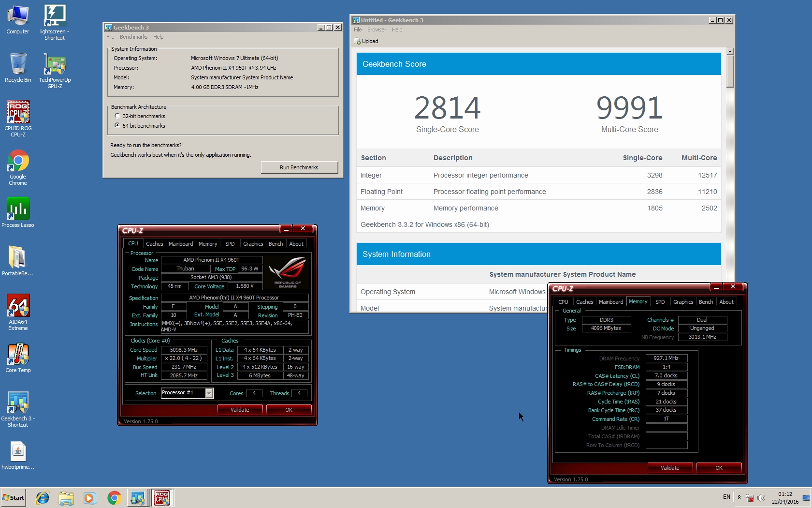Open Help menu in Geekbench 3 window

coord(158,37)
